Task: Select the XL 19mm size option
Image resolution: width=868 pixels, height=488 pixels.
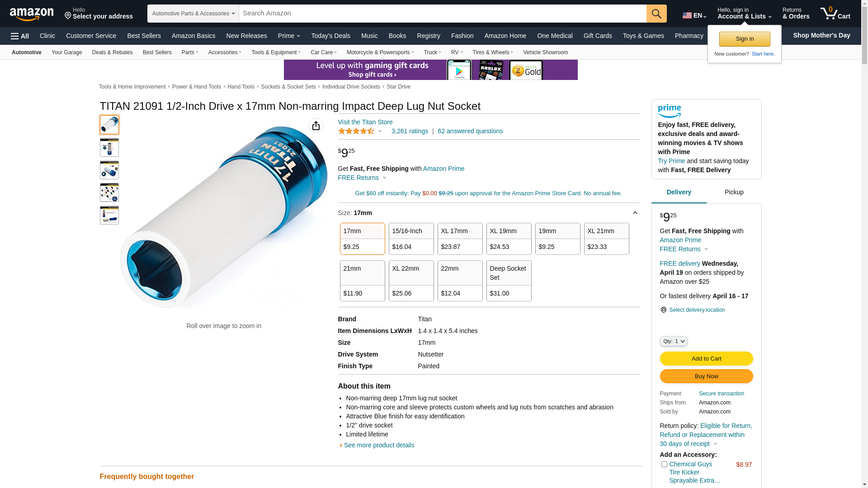Action: [509, 239]
